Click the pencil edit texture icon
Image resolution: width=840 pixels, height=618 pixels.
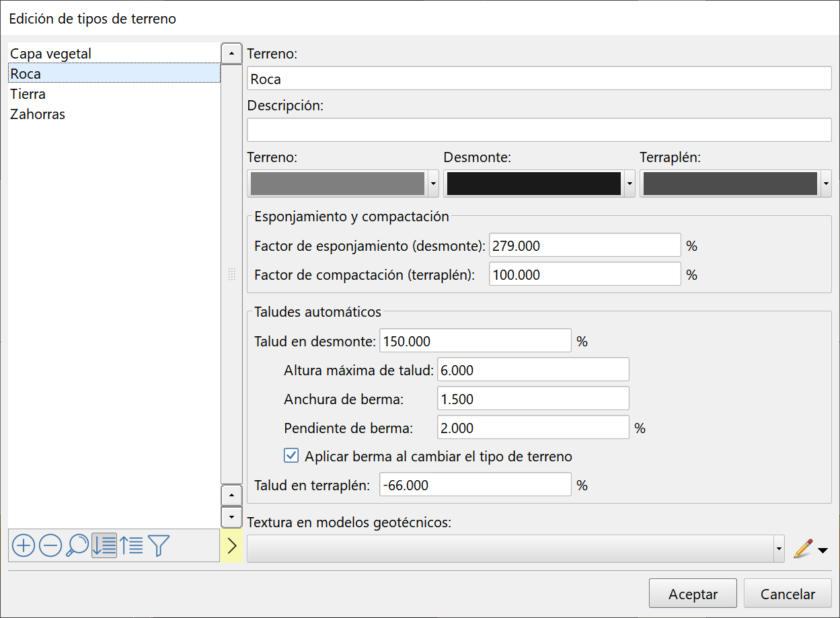[803, 549]
